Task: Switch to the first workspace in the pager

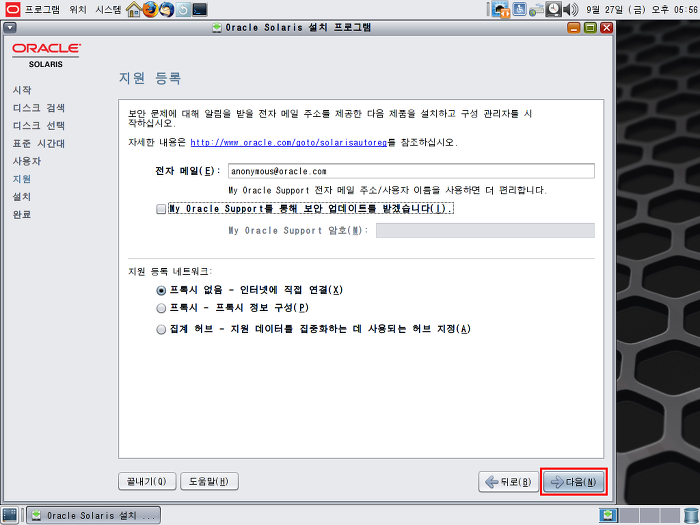Action: click(608, 515)
